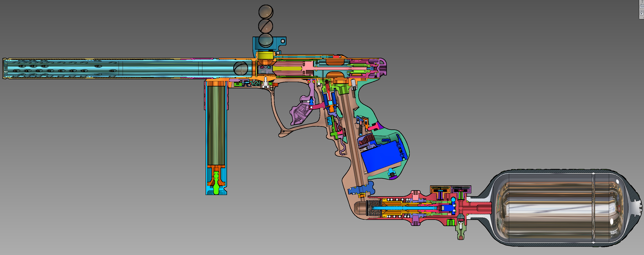Screen dimensions: 644x255
Task: Select the topmost paintball above the feed neck
Action: coord(266,11)
